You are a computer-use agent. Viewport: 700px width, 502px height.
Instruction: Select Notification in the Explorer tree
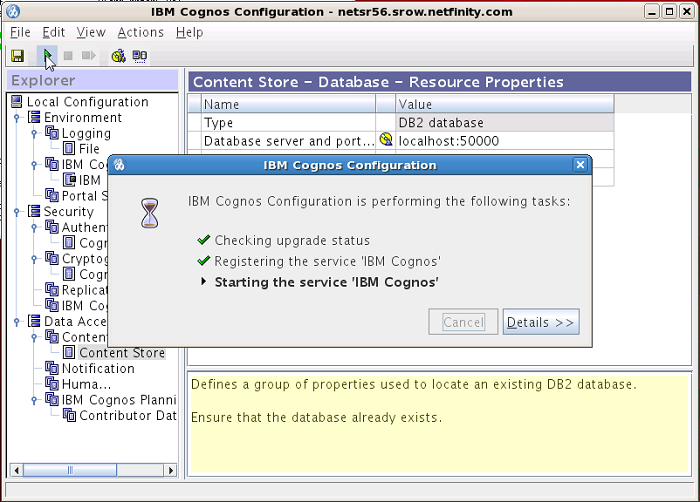click(98, 369)
